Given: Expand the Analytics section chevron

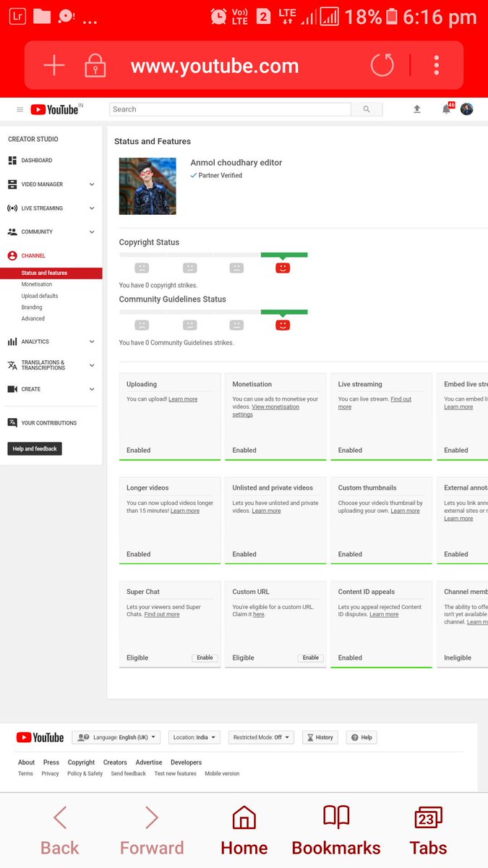Looking at the screenshot, I should click(92, 341).
